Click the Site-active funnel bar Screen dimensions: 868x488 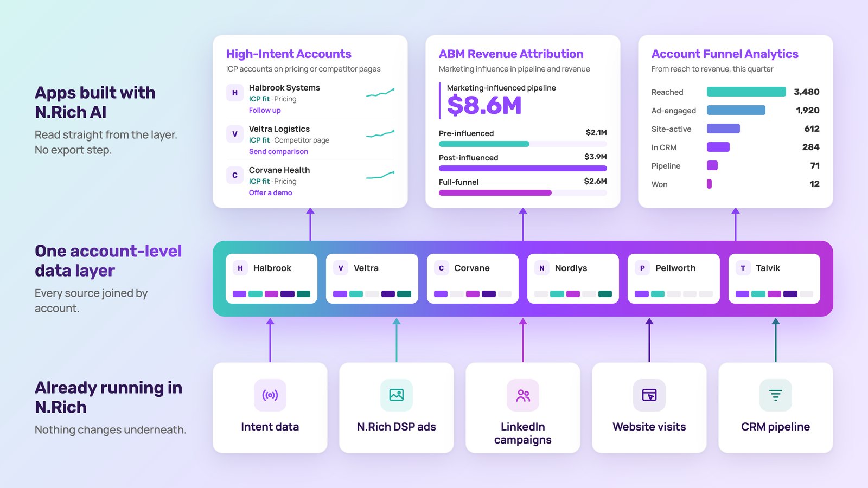723,129
